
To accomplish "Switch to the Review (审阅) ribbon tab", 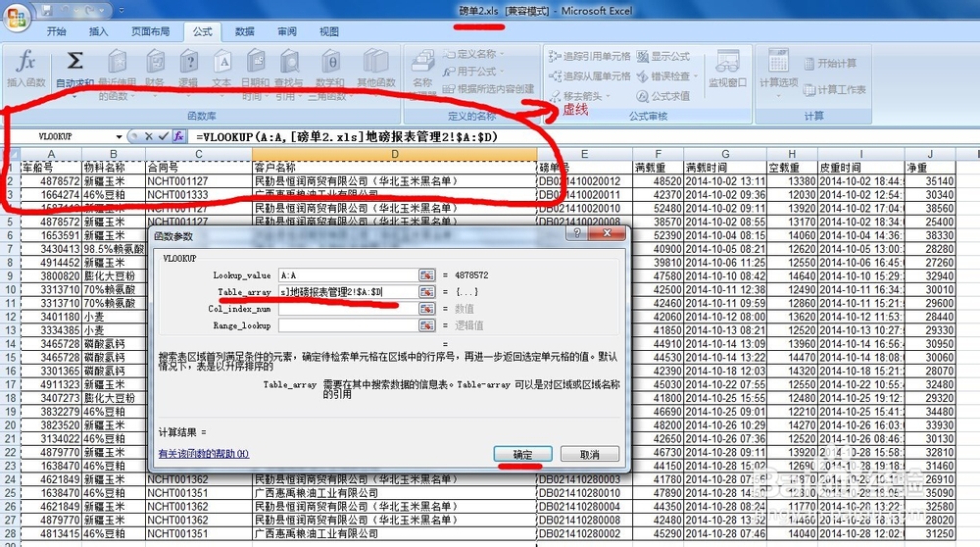I will point(287,31).
